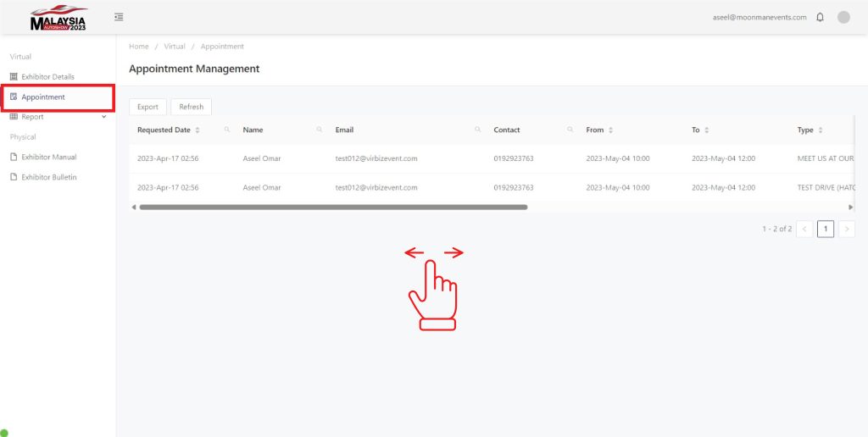Image resolution: width=868 pixels, height=437 pixels.
Task: Go to previous page arrow
Action: coord(804,229)
